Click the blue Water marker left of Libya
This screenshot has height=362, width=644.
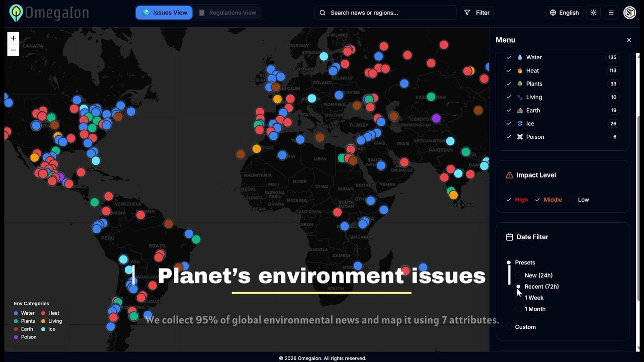[x=282, y=155]
